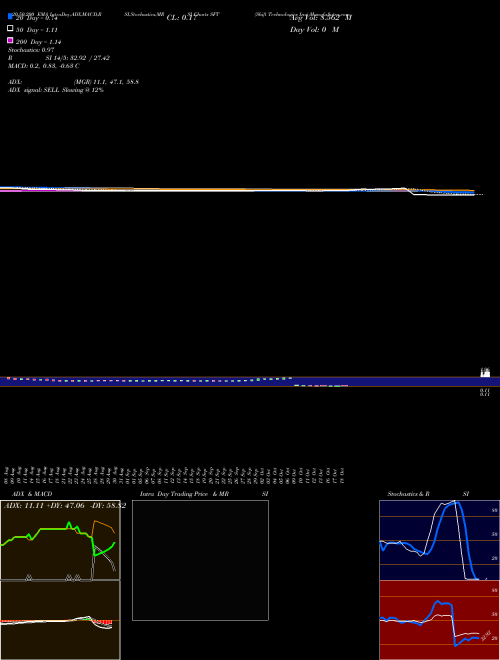The image size is (500, 660).
Task: Click the 'Avg Vol' value at top right
Action: pyautogui.click(x=321, y=18)
